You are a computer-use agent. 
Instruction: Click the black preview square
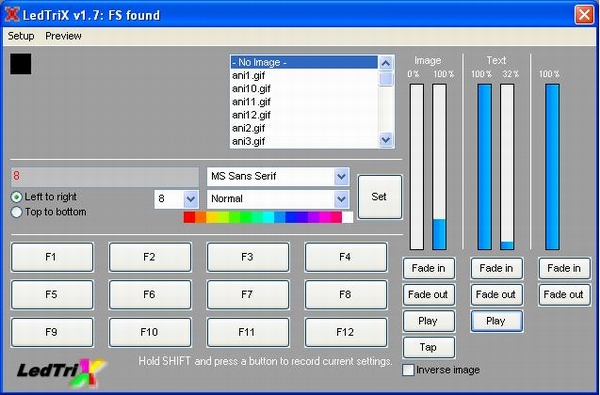(x=21, y=64)
